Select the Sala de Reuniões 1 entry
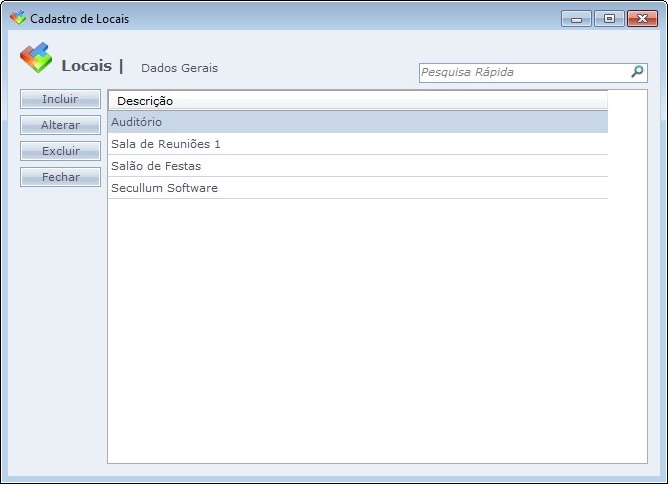This screenshot has height=484, width=668. (357, 144)
